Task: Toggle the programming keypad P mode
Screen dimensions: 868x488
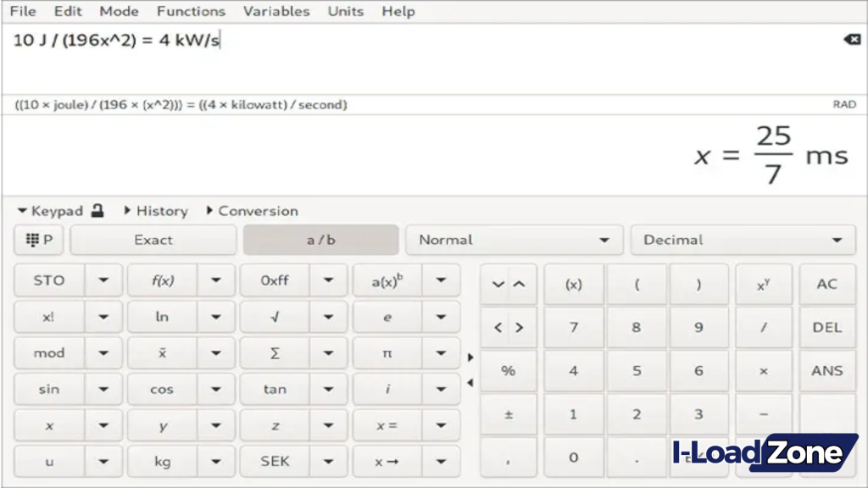Action: point(38,239)
